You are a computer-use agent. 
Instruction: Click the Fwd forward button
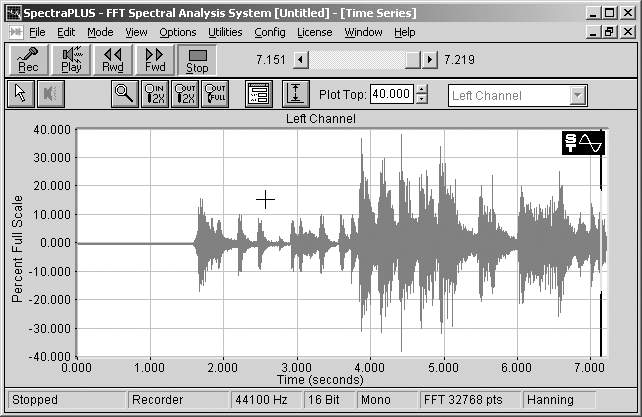point(155,60)
